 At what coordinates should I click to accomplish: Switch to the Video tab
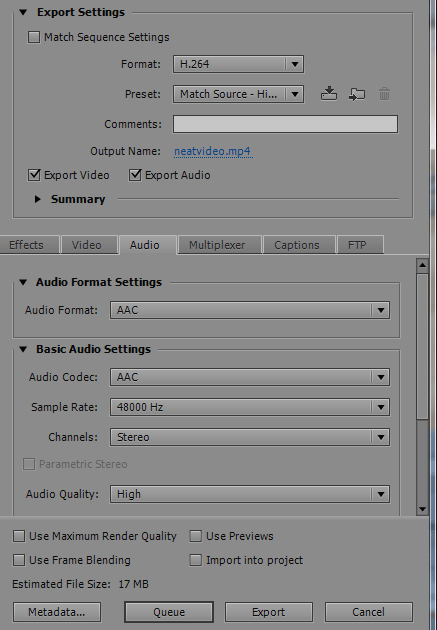click(86, 245)
